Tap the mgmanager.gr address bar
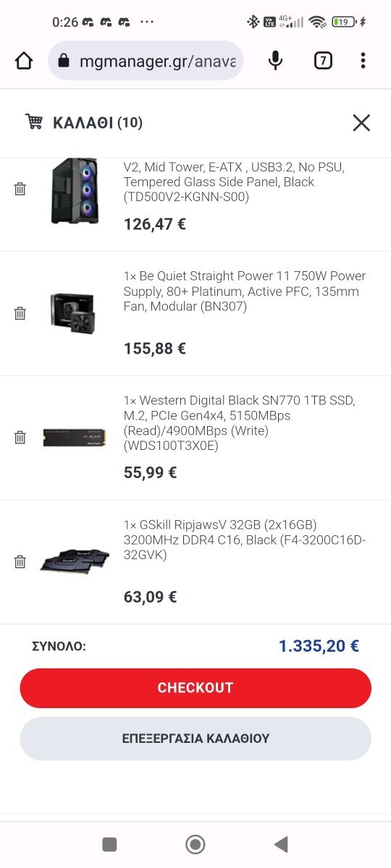Screen dimensions: 391x868 (146, 61)
